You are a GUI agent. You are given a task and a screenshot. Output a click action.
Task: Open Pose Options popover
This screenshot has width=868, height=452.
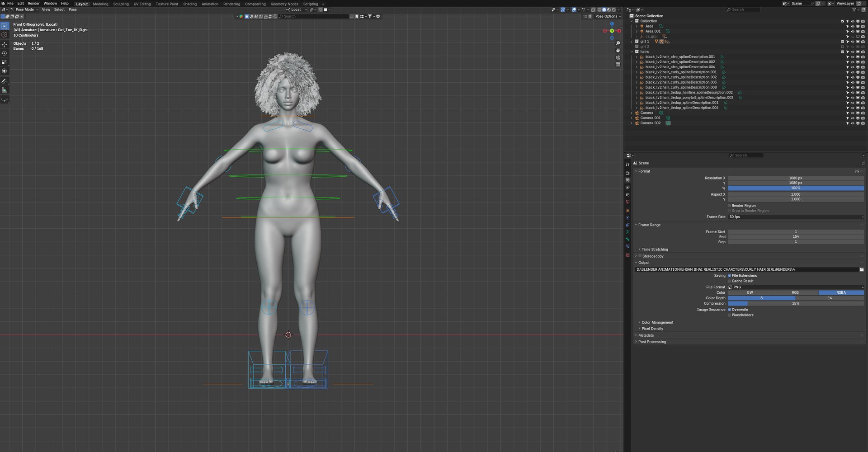(608, 16)
